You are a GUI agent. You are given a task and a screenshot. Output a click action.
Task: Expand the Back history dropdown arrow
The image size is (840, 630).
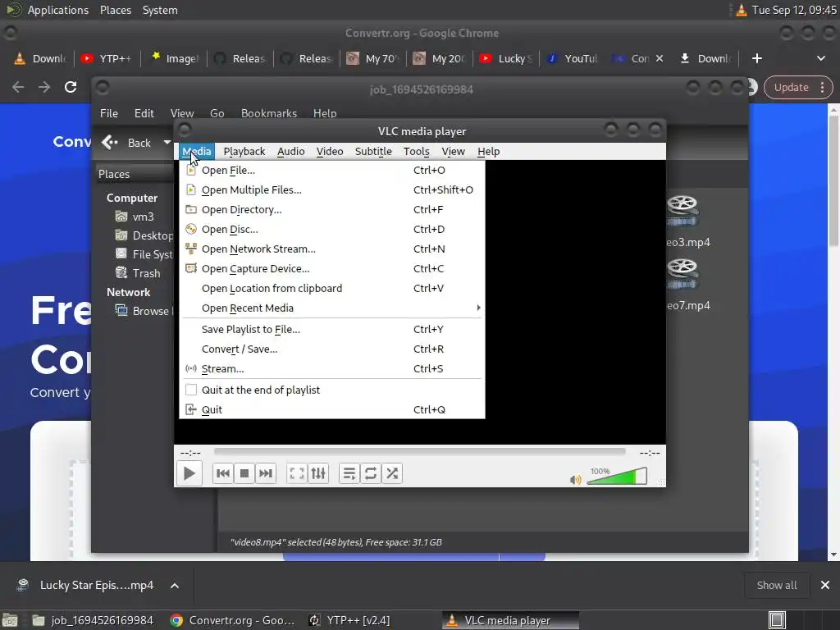coord(167,143)
